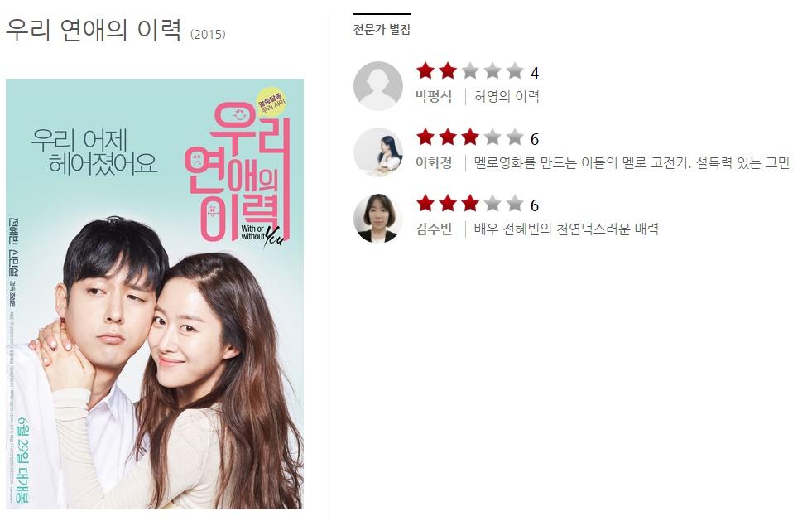The height and width of the screenshot is (521, 812).
Task: Click fifth gray star in 김수빈's rating
Action: click(515, 203)
